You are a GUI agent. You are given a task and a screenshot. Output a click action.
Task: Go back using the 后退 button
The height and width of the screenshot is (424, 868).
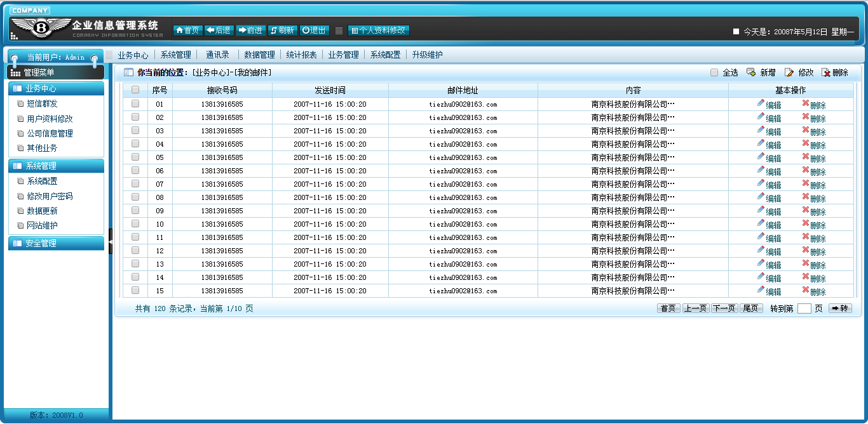tap(219, 30)
